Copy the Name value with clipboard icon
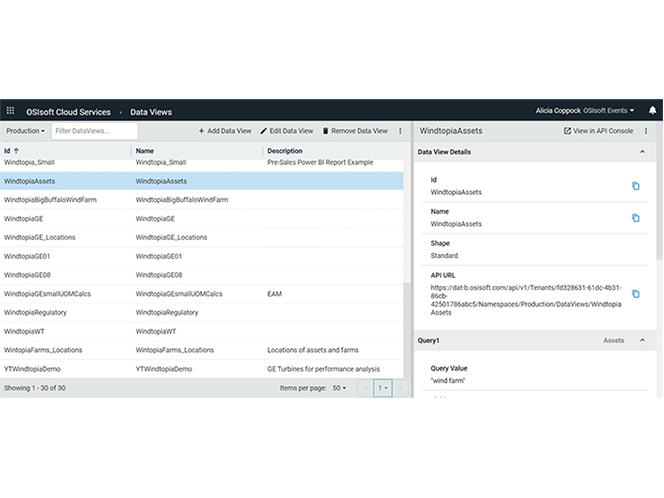Image resolution: width=664 pixels, height=498 pixels. [636, 218]
